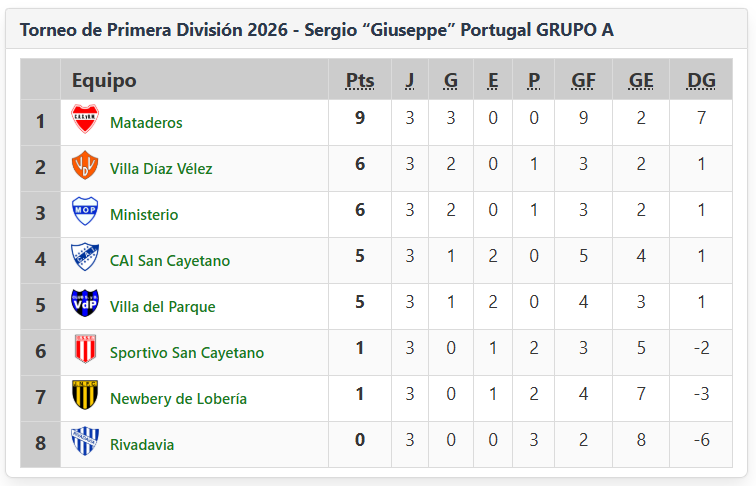Click the Equipo column header
756x486 pixels.
(104, 80)
